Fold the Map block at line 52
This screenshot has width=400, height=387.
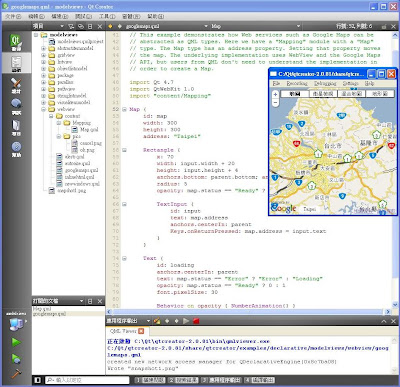pyautogui.click(x=124, y=109)
